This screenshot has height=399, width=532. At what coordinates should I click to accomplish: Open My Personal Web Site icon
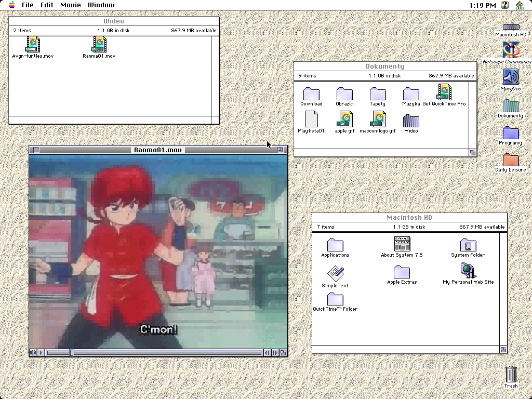(x=468, y=270)
